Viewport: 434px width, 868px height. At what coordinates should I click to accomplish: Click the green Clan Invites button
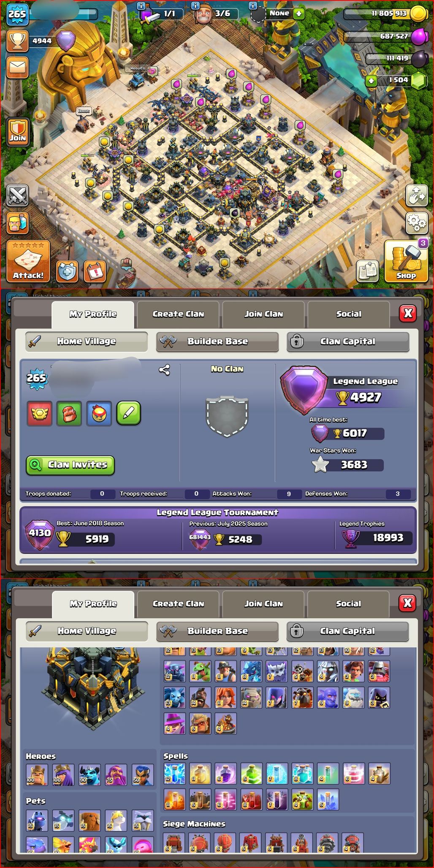point(70,465)
